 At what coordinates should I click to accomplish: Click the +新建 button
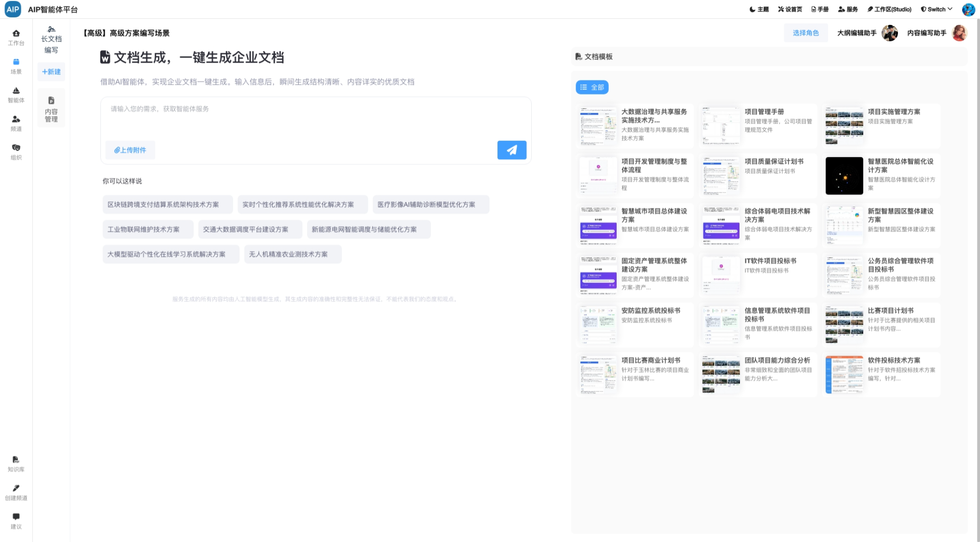51,72
